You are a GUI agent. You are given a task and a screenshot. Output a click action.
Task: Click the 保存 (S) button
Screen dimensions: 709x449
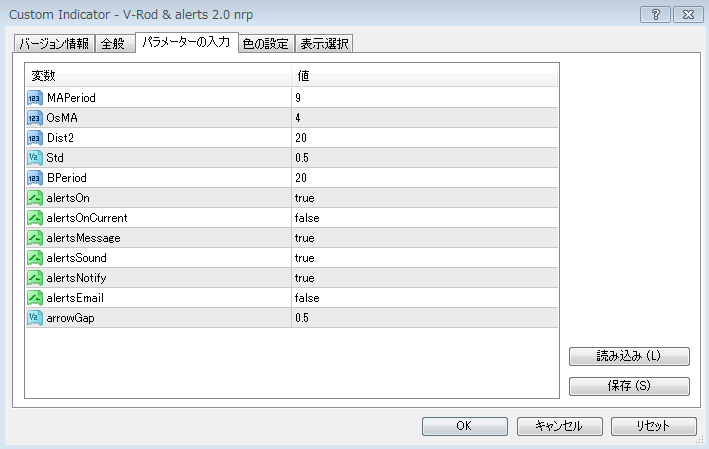pyautogui.click(x=629, y=386)
